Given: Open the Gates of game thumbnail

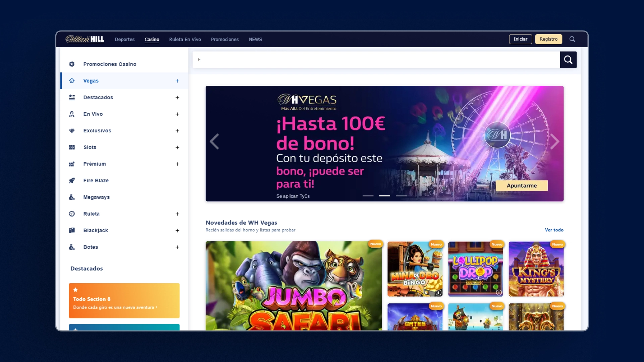Looking at the screenshot, I should click(x=415, y=317).
